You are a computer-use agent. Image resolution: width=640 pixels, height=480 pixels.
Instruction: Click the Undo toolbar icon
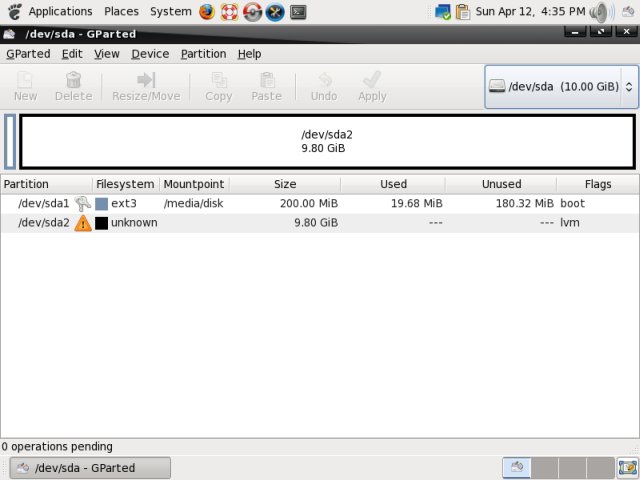click(x=324, y=80)
